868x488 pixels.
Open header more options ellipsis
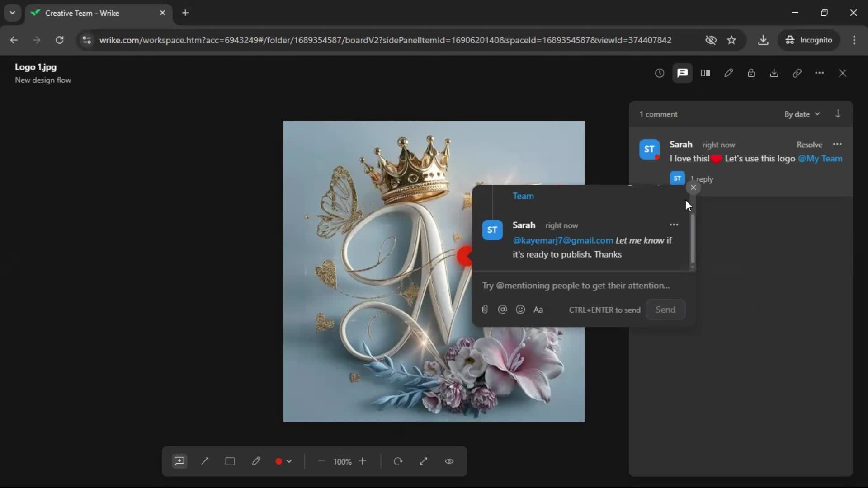click(820, 73)
